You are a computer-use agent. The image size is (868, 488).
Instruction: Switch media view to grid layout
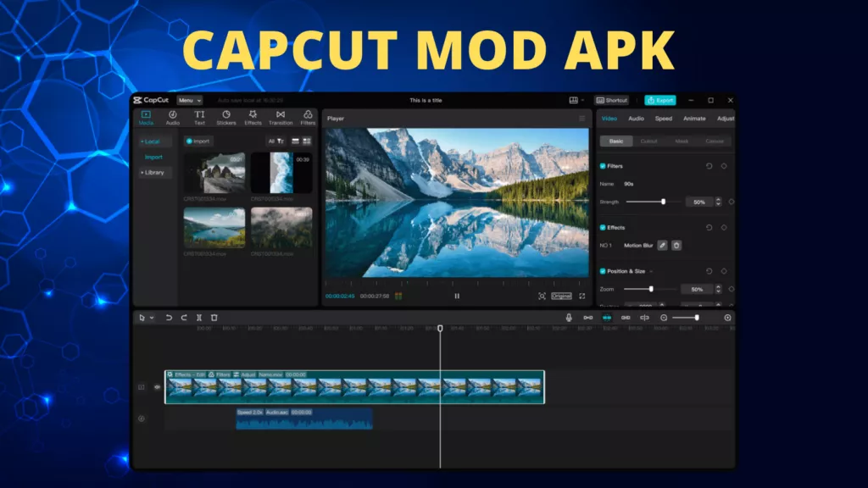(x=307, y=141)
